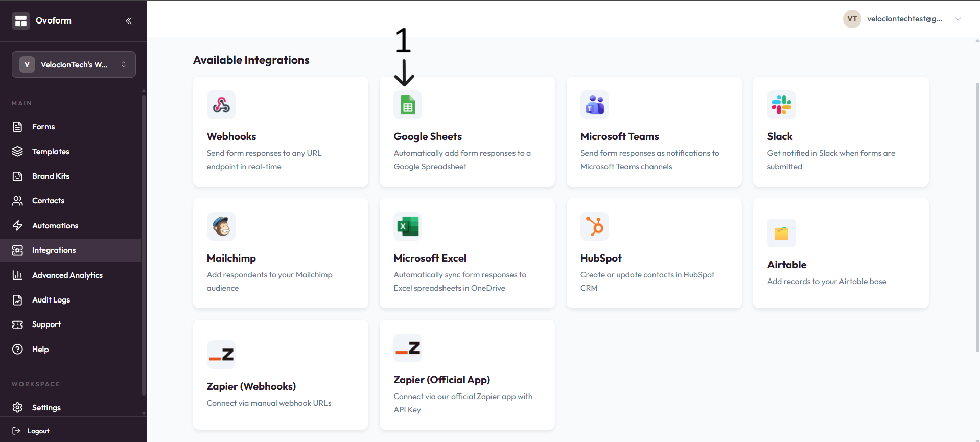
Task: Click the 'Available Integrations' heading
Action: tap(251, 60)
